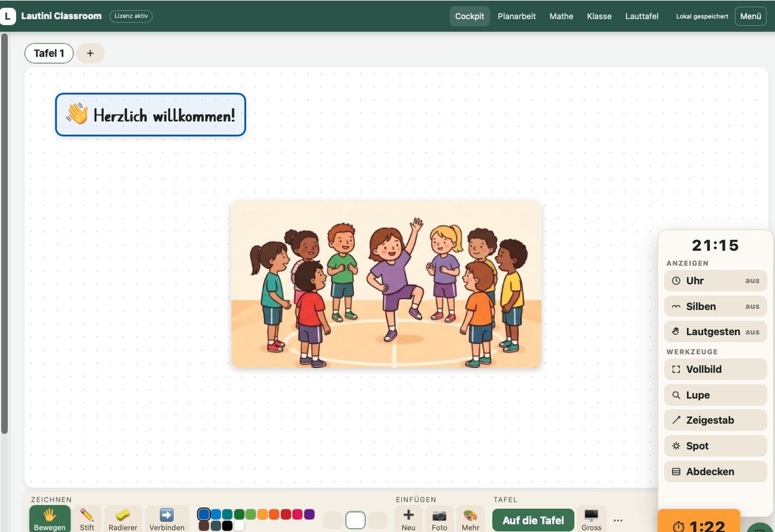
Task: Open the orange timer showing 1:22
Action: coord(699,521)
